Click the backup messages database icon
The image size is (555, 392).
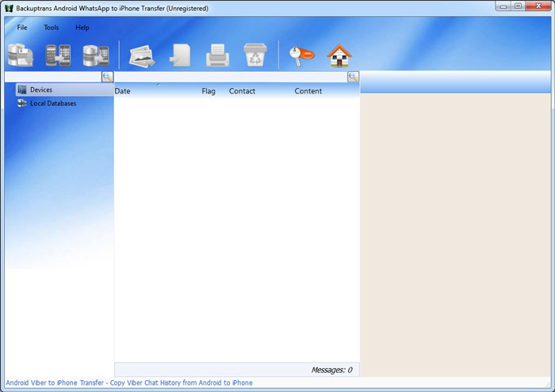pos(20,55)
